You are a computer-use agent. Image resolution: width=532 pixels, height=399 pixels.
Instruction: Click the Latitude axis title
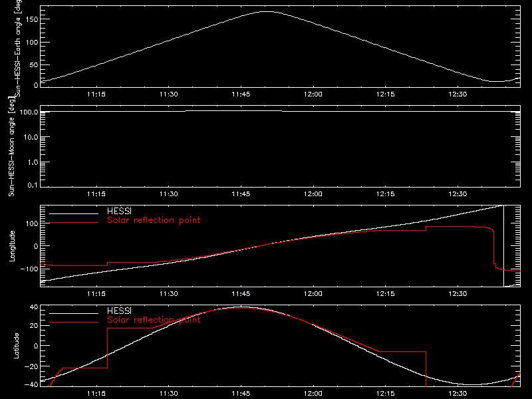click(x=16, y=346)
